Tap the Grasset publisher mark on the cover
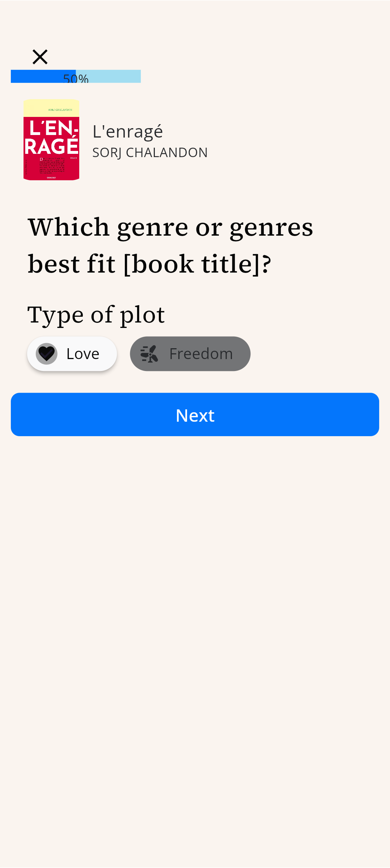 (x=51, y=178)
